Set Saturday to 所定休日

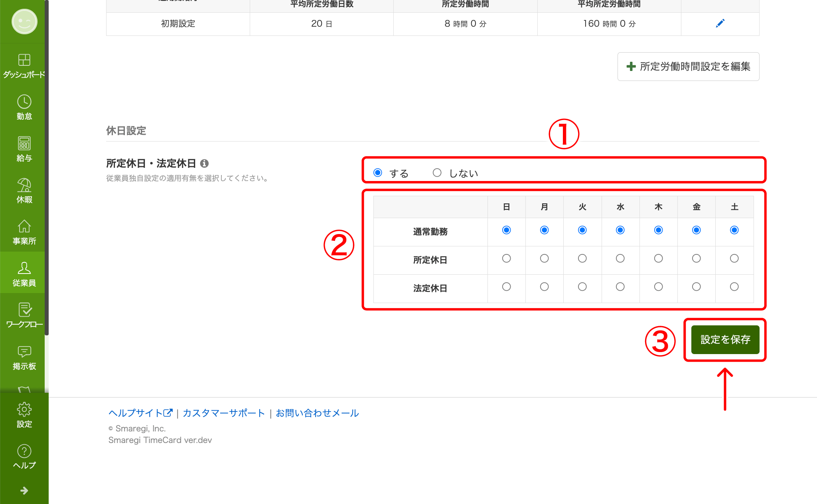tap(734, 258)
